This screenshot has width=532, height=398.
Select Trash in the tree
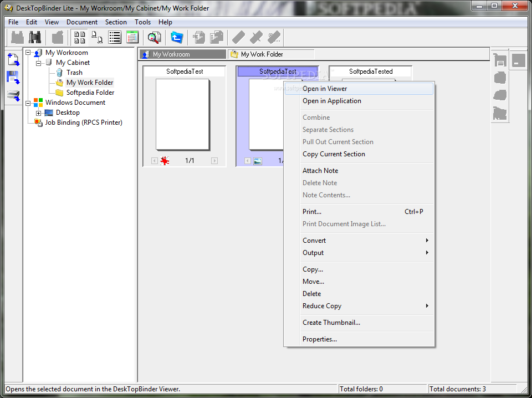pos(74,73)
